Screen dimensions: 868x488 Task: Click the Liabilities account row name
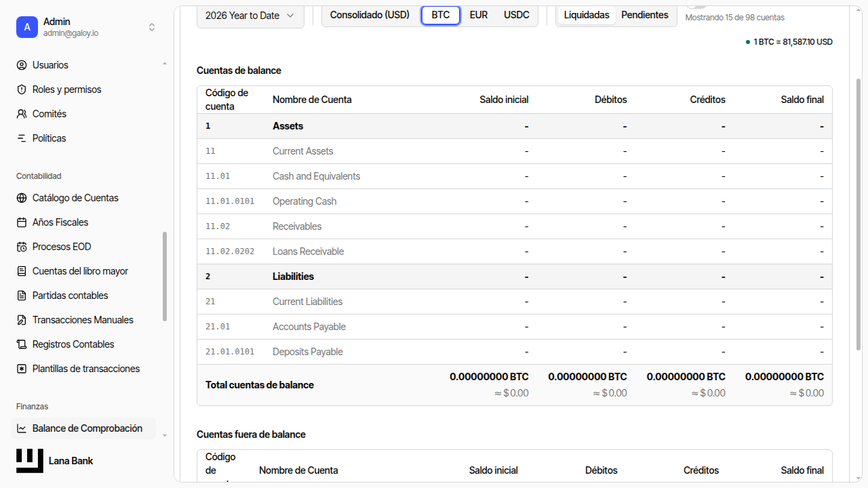coord(294,277)
